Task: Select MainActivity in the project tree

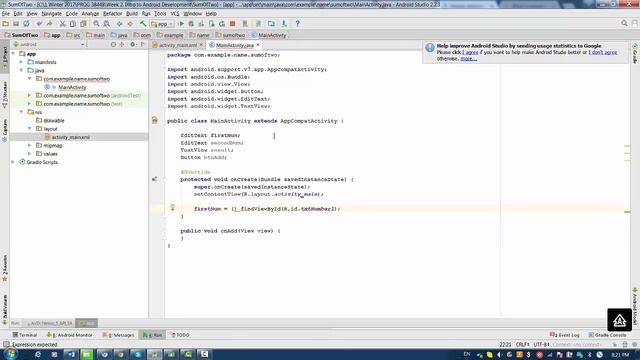Action: coord(72,87)
